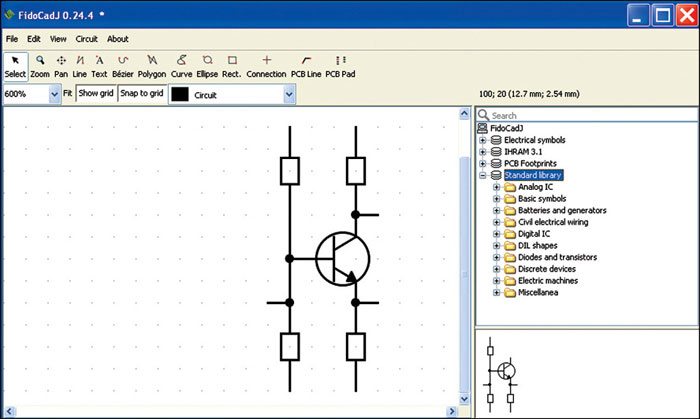Open the Circuit layer dropdown
The image size is (700, 419).
click(289, 94)
